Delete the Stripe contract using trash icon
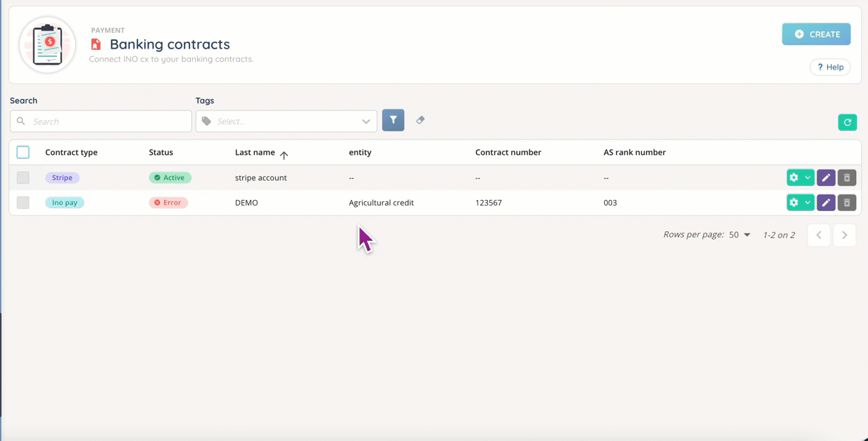This screenshot has width=868, height=441. pyautogui.click(x=846, y=178)
